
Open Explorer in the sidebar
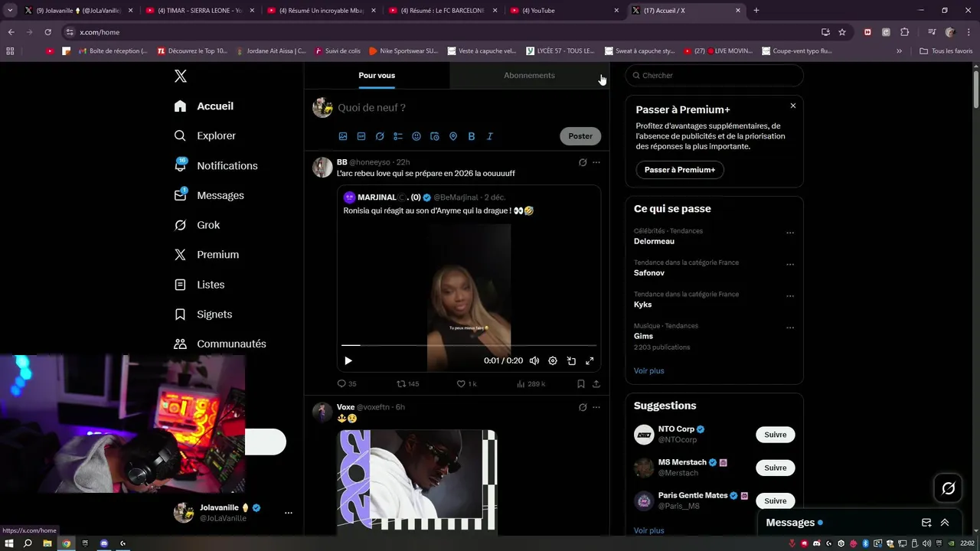tap(204, 135)
